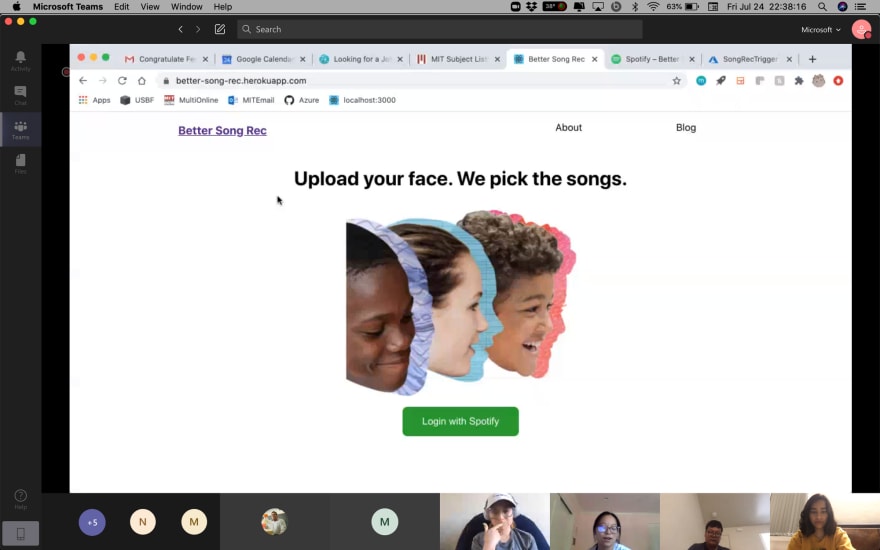The image size is (880, 550).
Task: Open the Blog page link
Action: pyautogui.click(x=686, y=127)
